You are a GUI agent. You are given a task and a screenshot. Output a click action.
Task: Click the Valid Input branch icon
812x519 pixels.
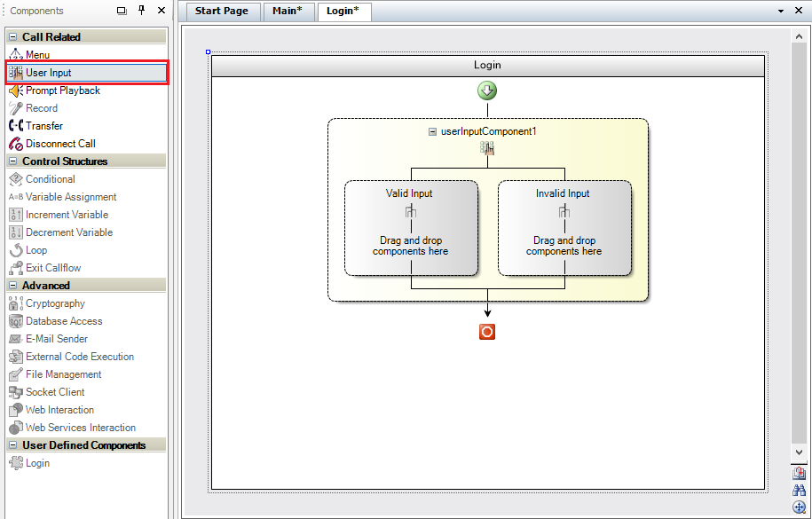coord(411,211)
